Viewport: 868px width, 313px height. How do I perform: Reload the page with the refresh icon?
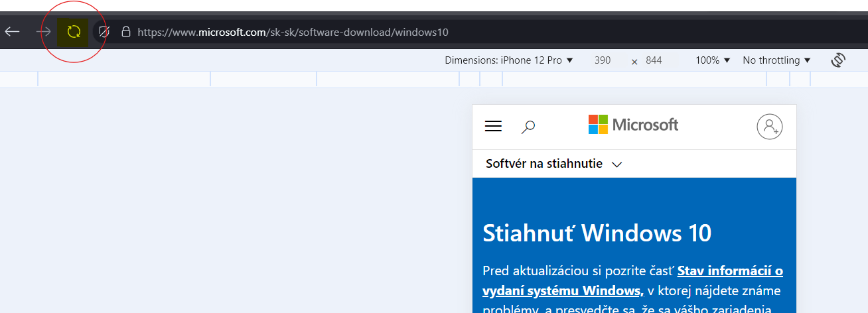pos(74,31)
